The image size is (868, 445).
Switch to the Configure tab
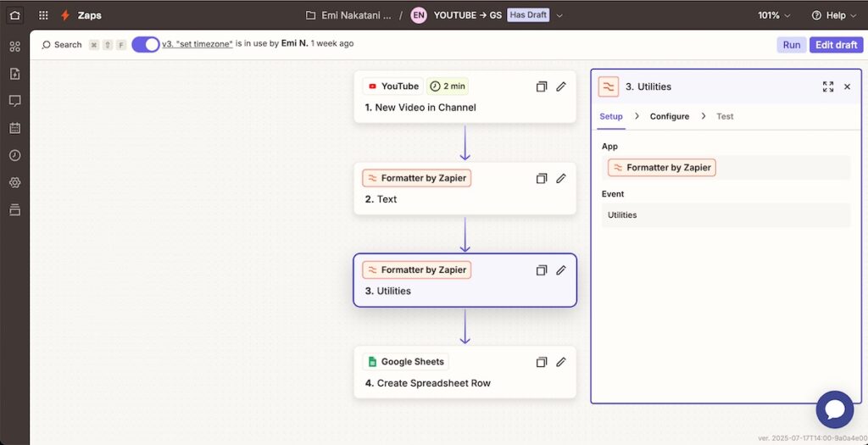[x=670, y=116]
